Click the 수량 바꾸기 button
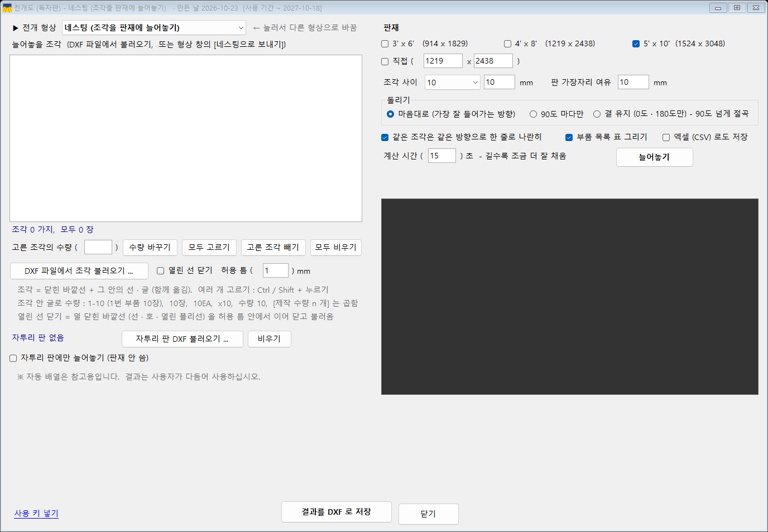768x532 pixels. coord(150,248)
